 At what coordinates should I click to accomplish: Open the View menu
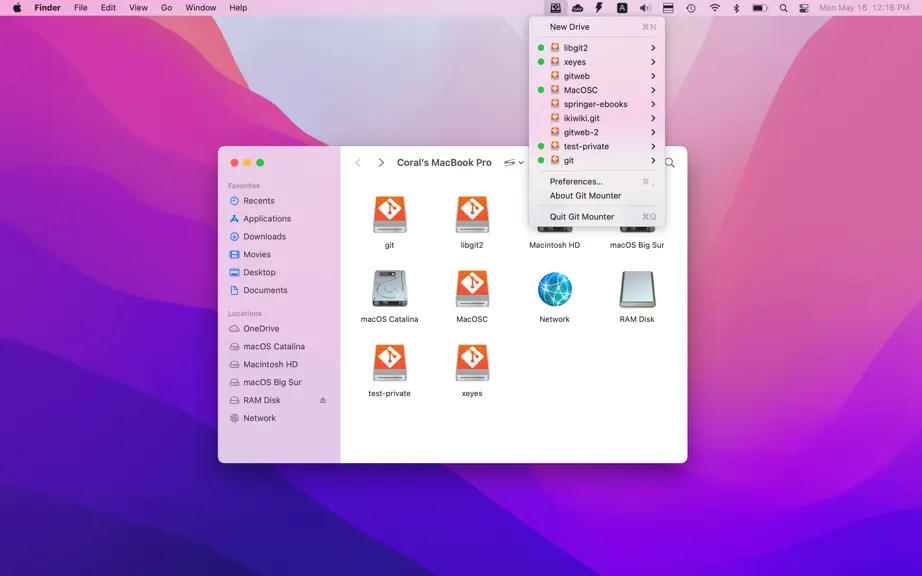(x=138, y=8)
